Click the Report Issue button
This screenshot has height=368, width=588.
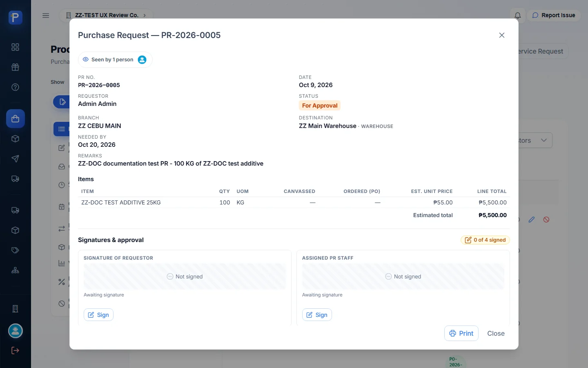click(553, 16)
